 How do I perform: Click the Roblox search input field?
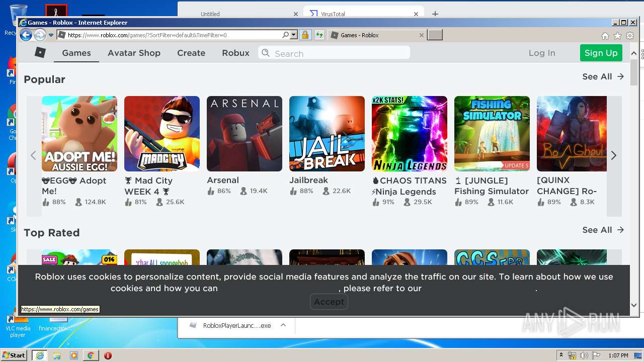click(x=334, y=53)
